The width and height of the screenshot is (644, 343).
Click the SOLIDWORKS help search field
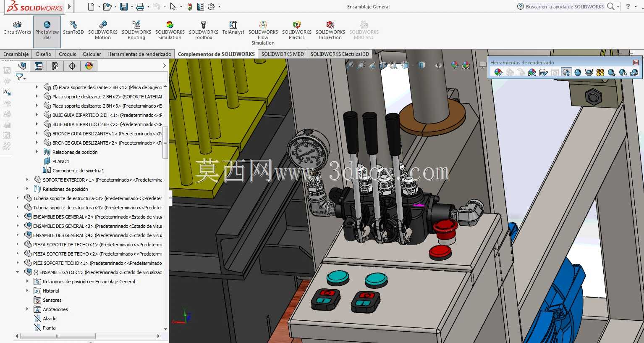564,7
